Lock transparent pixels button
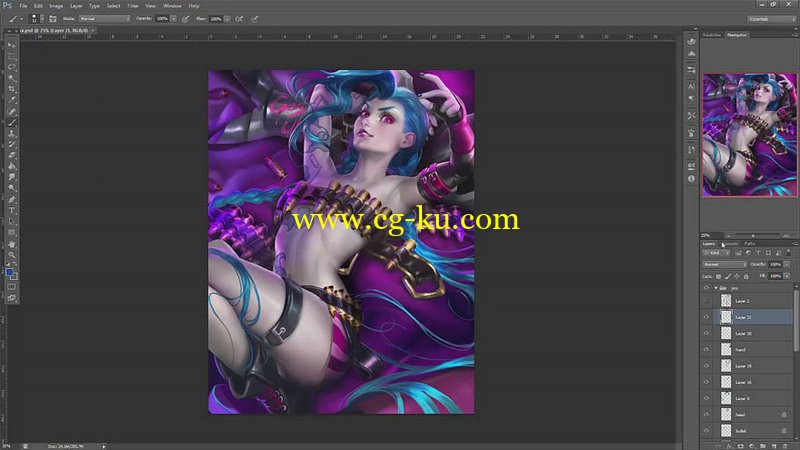The width and height of the screenshot is (800, 450). (x=718, y=277)
